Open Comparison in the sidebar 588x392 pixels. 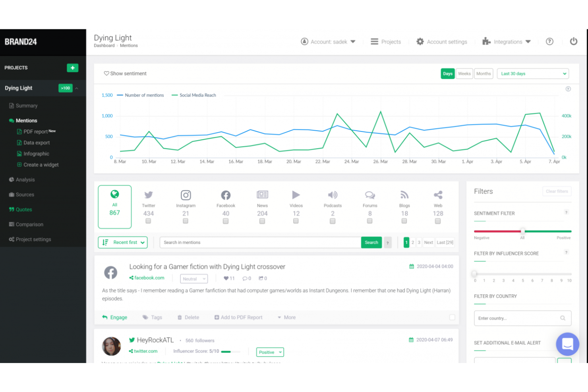click(x=29, y=224)
